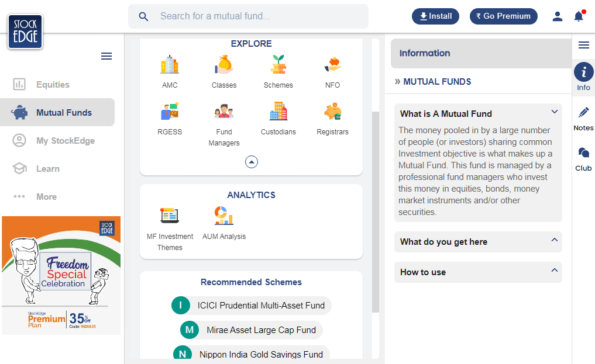Image resolution: width=595 pixels, height=364 pixels.
Task: Open the Fund Managers people icon
Action: point(224,112)
